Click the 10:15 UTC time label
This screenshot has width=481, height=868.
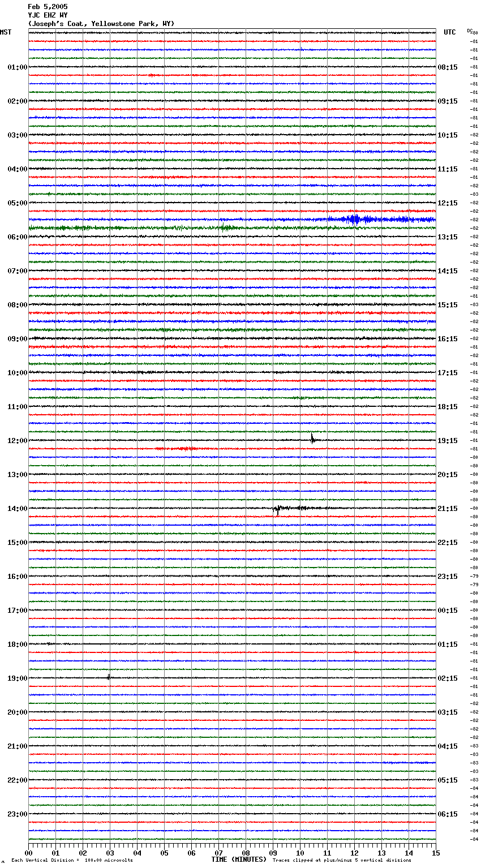click(448, 135)
